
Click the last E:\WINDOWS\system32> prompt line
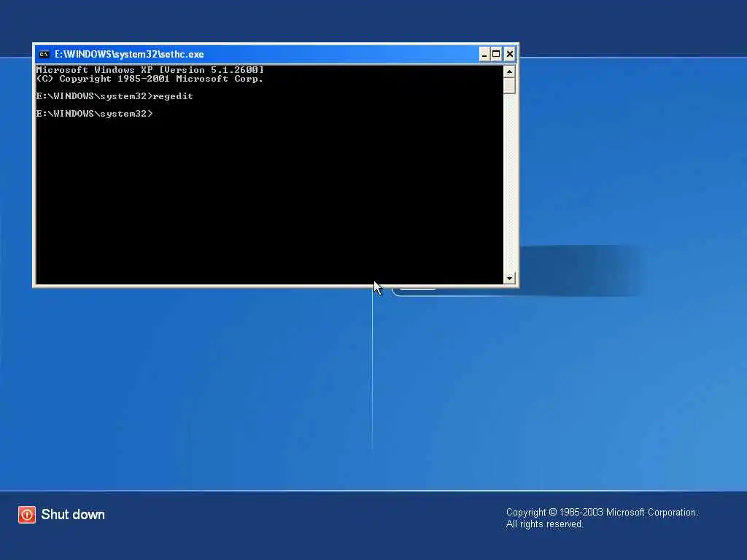94,114
